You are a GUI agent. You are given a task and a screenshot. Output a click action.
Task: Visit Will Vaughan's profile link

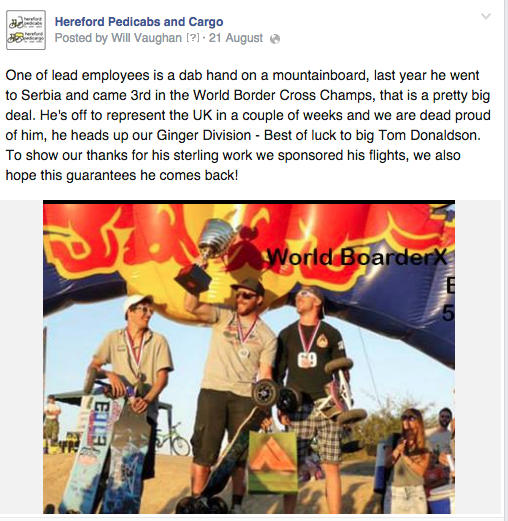click(x=146, y=38)
